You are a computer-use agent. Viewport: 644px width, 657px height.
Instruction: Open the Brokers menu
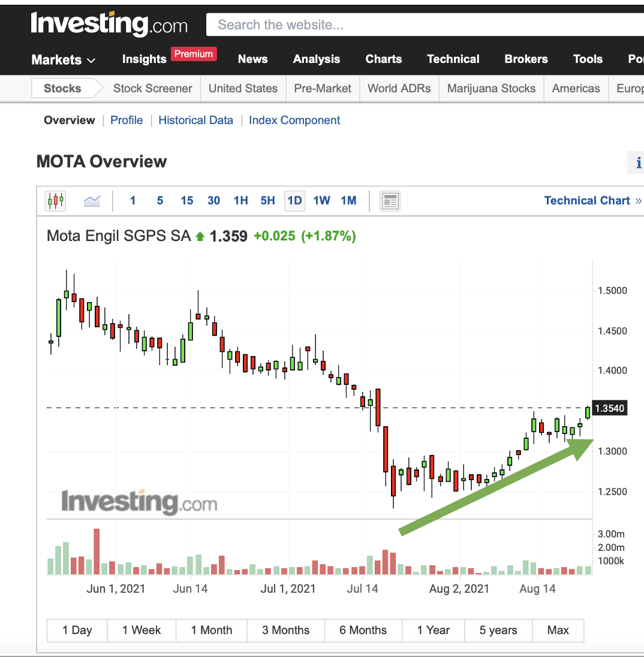(526, 59)
